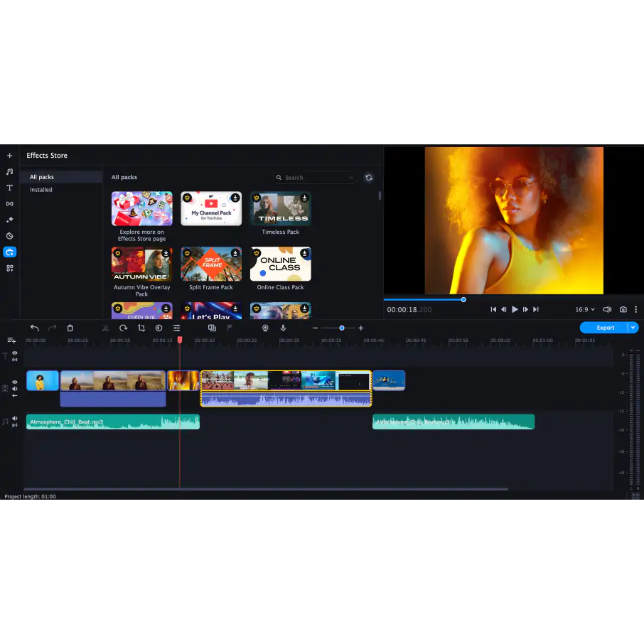Zoom in the timeline with plus
This screenshot has height=644, width=644.
tap(360, 328)
